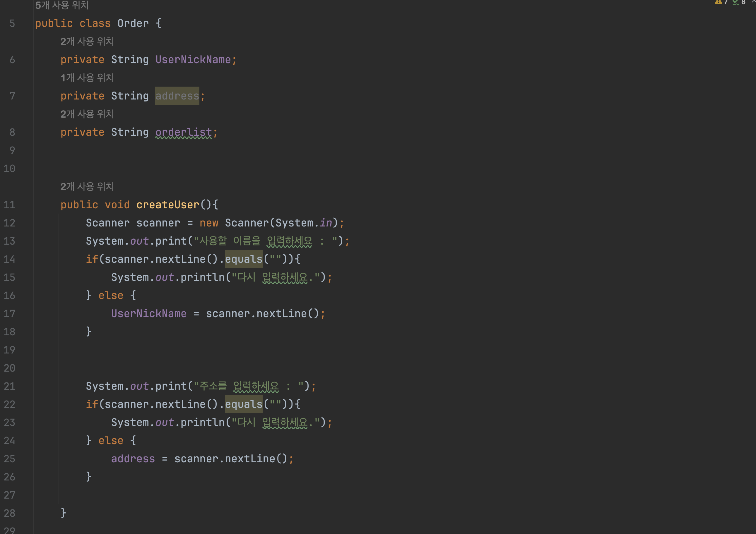The image size is (756, 534).
Task: Click the 'new' keyword on line 12
Action: click(x=209, y=223)
